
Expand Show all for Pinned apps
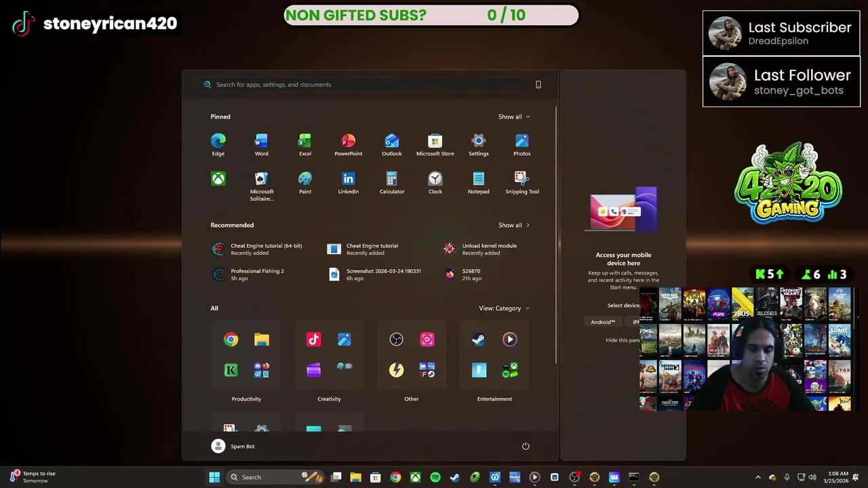[514, 117]
